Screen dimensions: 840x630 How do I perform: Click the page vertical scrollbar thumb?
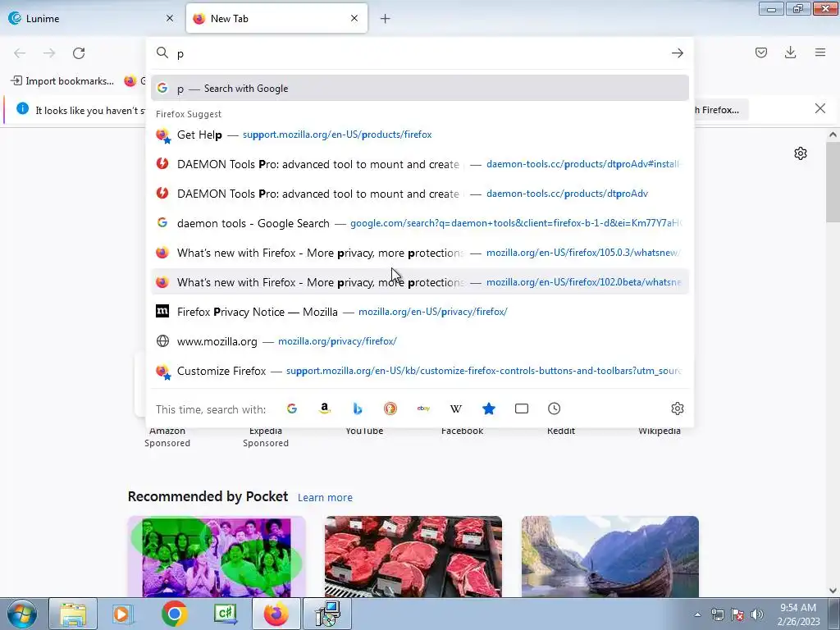pos(833,182)
